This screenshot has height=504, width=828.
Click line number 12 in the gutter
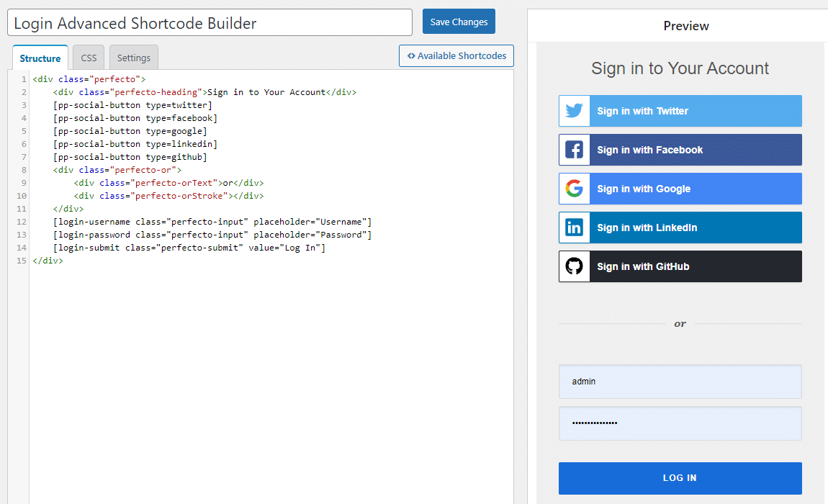[21, 222]
